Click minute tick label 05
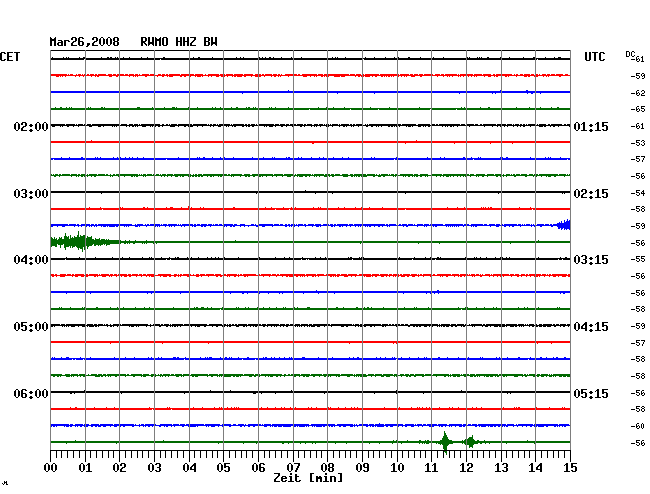The width and height of the screenshot is (650, 494). (223, 467)
